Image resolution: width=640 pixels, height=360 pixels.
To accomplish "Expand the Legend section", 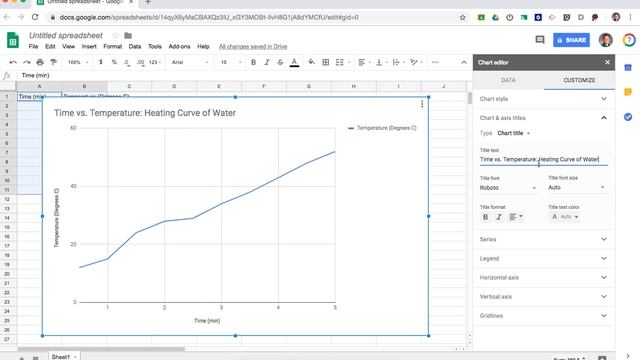I will pyautogui.click(x=544, y=258).
